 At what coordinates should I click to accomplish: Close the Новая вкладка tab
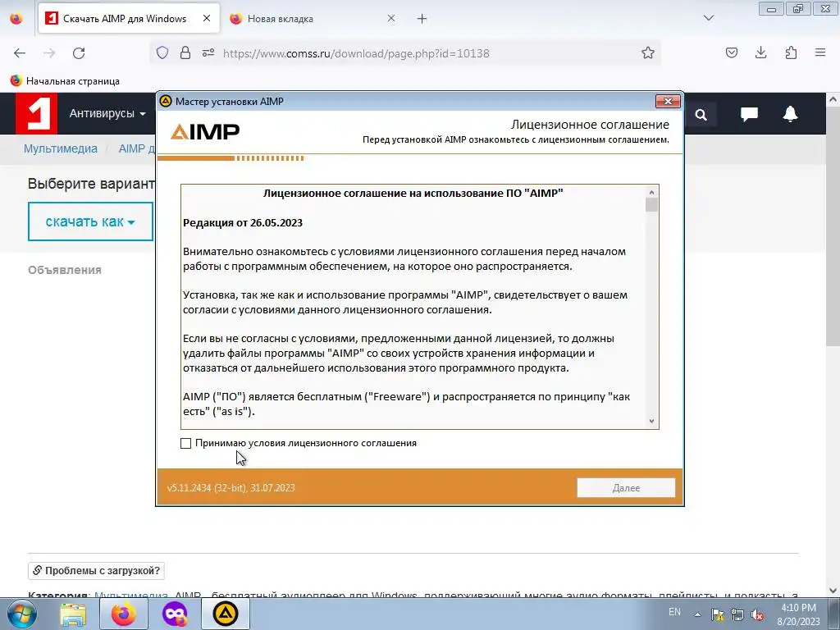(x=391, y=18)
